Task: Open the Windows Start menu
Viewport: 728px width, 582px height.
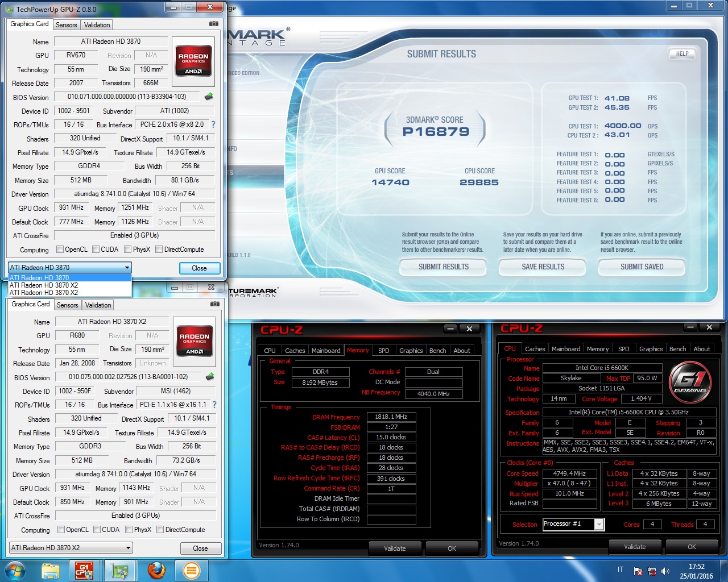Action: [15, 571]
